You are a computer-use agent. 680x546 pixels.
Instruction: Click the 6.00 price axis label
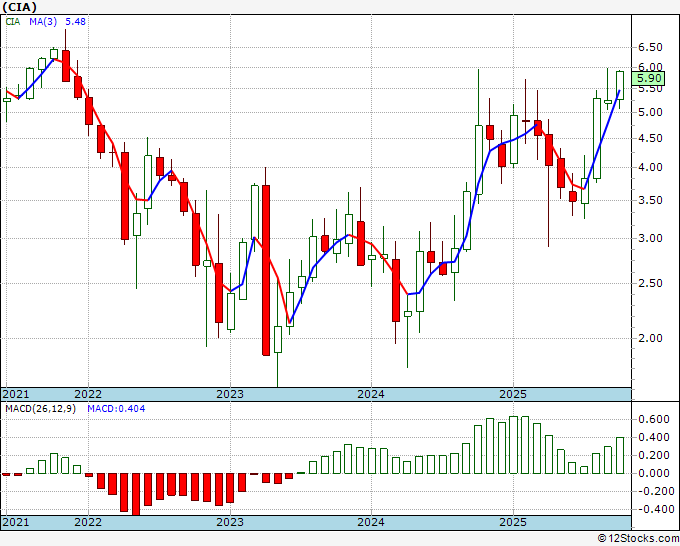pyautogui.click(x=650, y=67)
